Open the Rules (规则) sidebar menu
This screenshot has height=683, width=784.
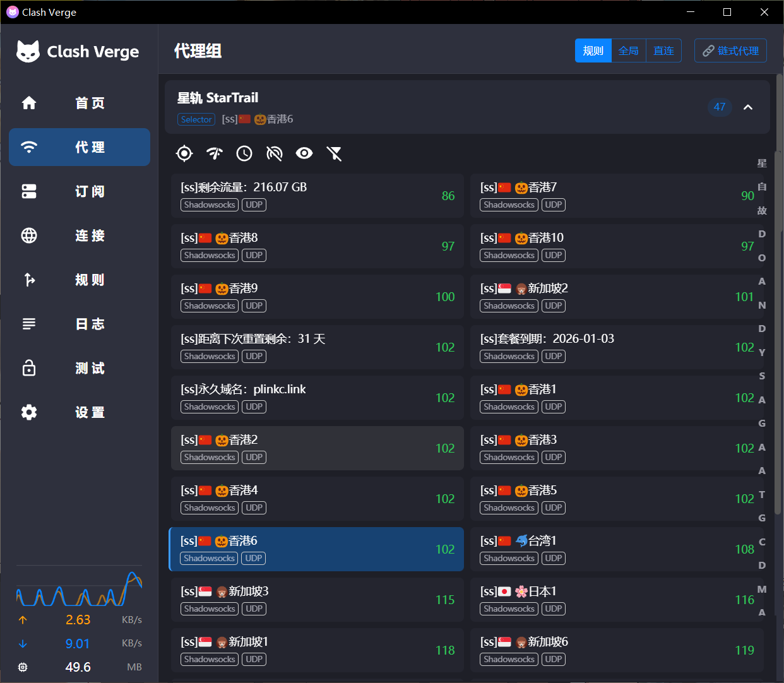click(x=80, y=280)
